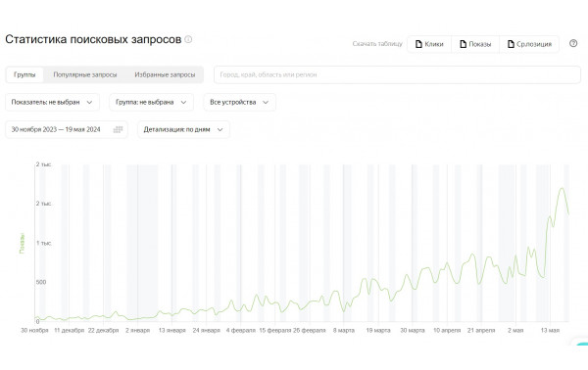588x370 pixels.
Task: Switch to the Группы tab
Action: pos(24,75)
